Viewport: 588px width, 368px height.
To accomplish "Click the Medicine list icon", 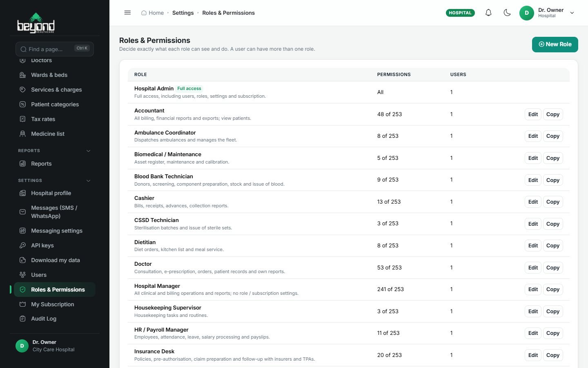I will [x=23, y=134].
